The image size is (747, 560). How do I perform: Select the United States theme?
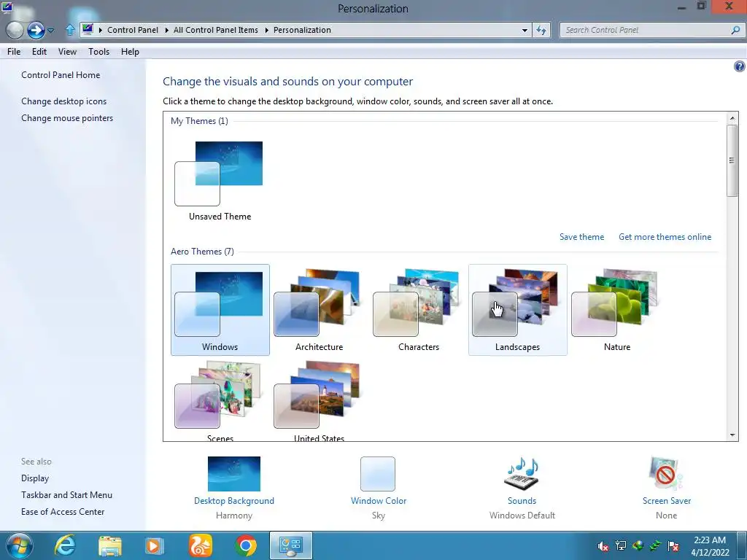click(320, 400)
